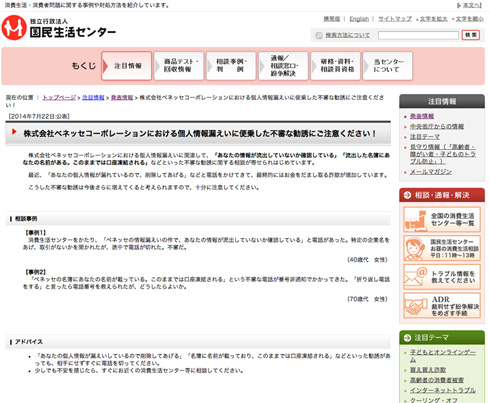Click the 【事例2】 label
The image size is (490, 403).
[x=35, y=272]
